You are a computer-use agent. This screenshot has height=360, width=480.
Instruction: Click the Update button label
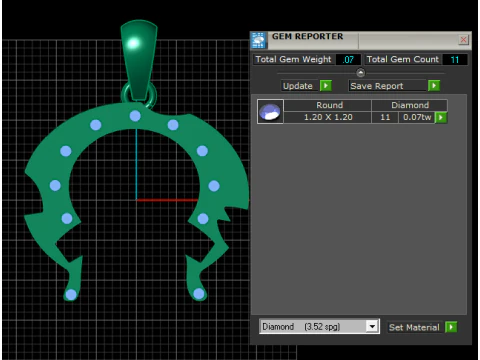tap(298, 86)
